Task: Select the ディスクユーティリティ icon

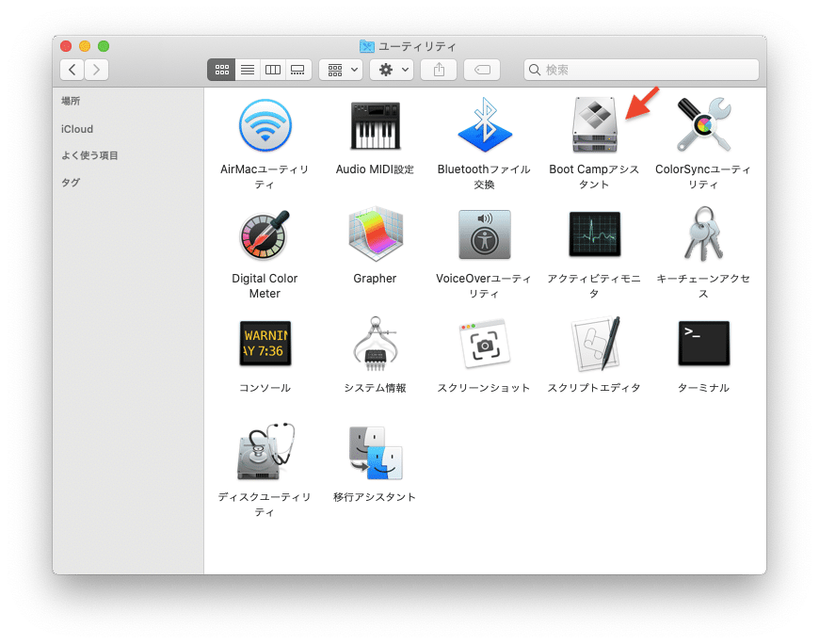Action: pos(265,452)
